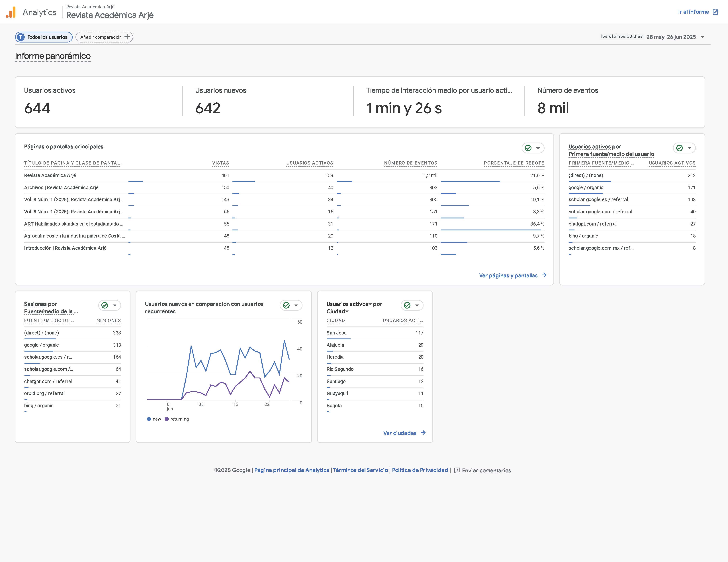The width and height of the screenshot is (728, 562).
Task: Click TÍTULO DE PÁGINA Y CLASE DE PANTAL… header
Action: 74,163
